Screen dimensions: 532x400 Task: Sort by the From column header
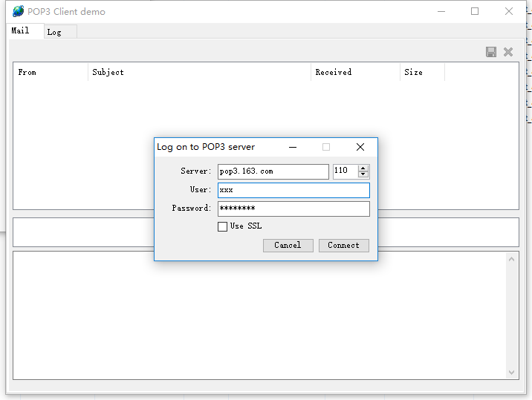click(x=51, y=72)
